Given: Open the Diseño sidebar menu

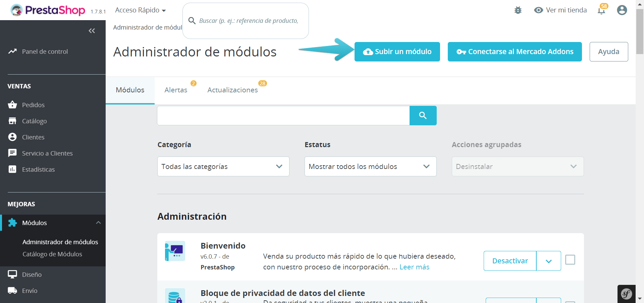Looking at the screenshot, I should tap(32, 274).
